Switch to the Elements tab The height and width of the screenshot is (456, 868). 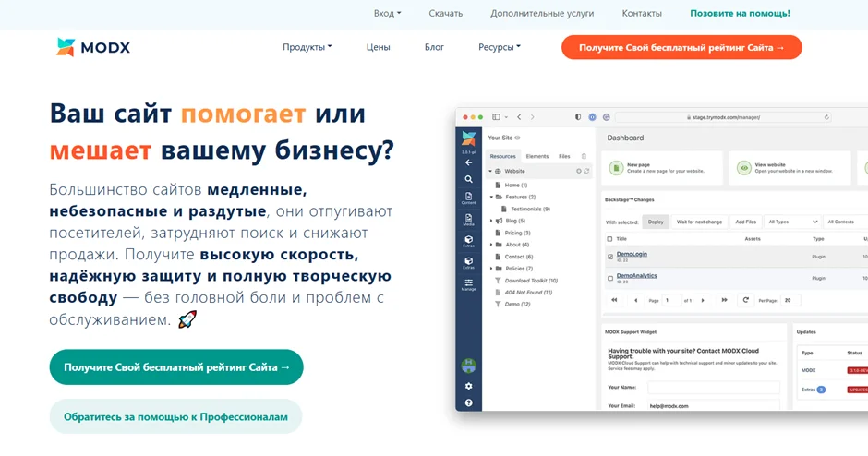[537, 157]
